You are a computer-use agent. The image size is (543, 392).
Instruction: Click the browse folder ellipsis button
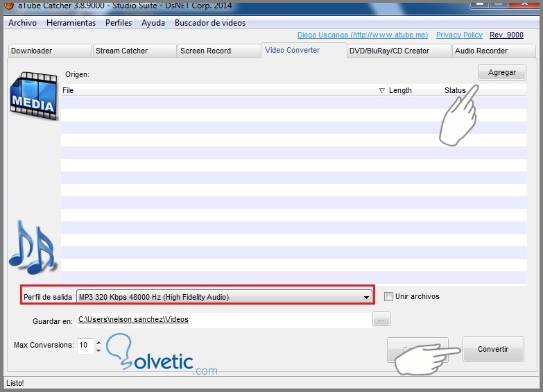(381, 319)
